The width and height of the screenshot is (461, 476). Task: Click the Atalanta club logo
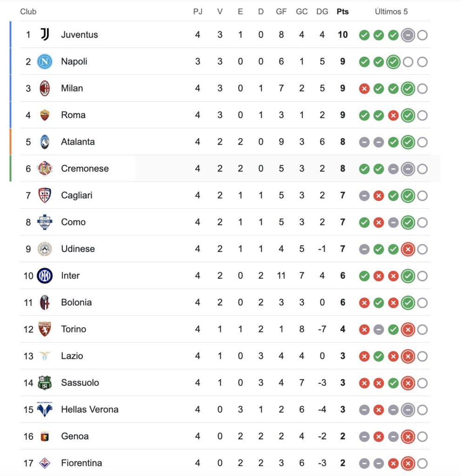click(45, 142)
